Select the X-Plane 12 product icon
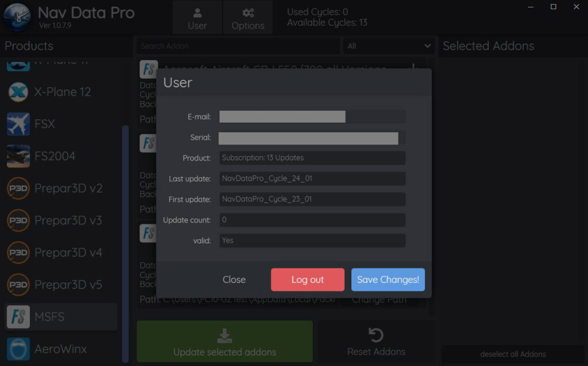 point(18,92)
